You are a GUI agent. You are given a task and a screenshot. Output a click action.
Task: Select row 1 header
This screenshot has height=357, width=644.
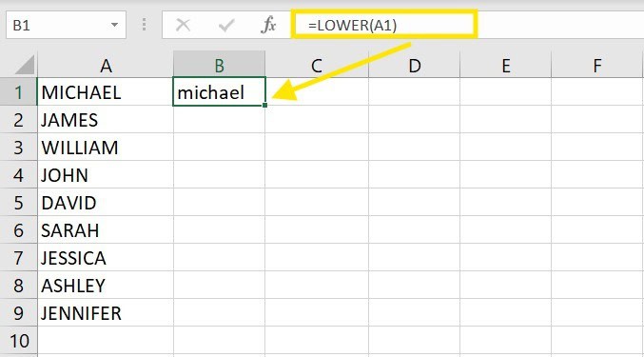[18, 92]
